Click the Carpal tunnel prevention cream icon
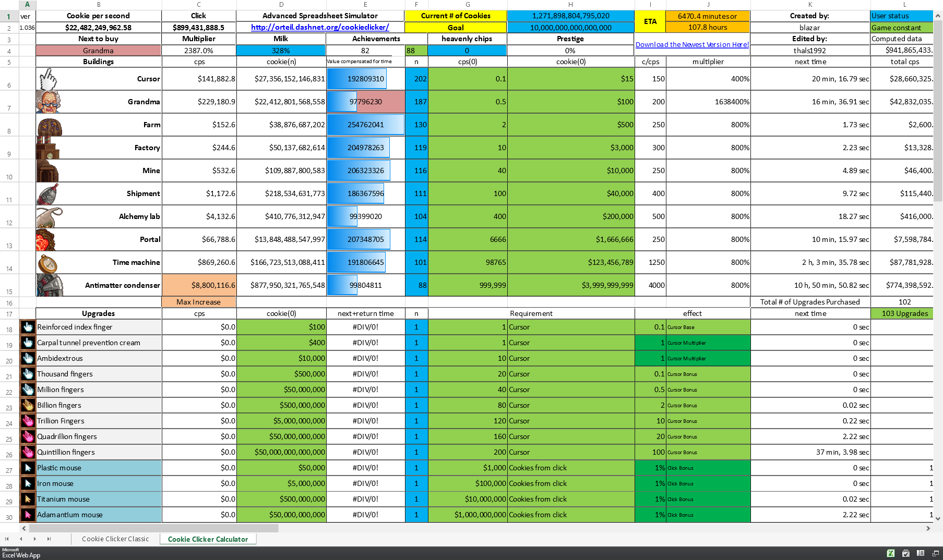 (x=28, y=343)
